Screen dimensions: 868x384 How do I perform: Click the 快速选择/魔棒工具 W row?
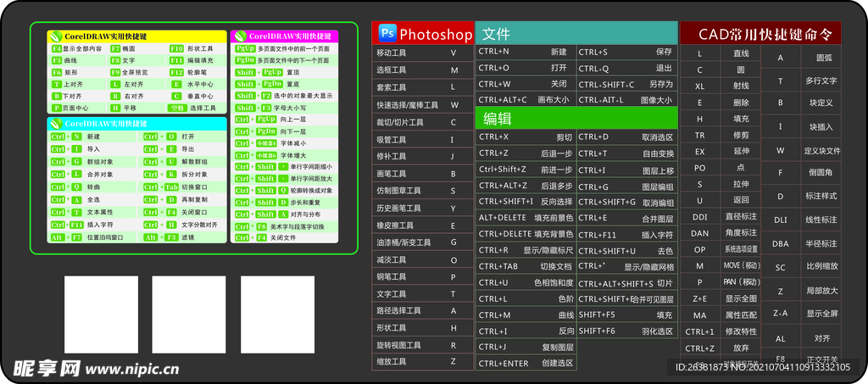click(x=423, y=104)
